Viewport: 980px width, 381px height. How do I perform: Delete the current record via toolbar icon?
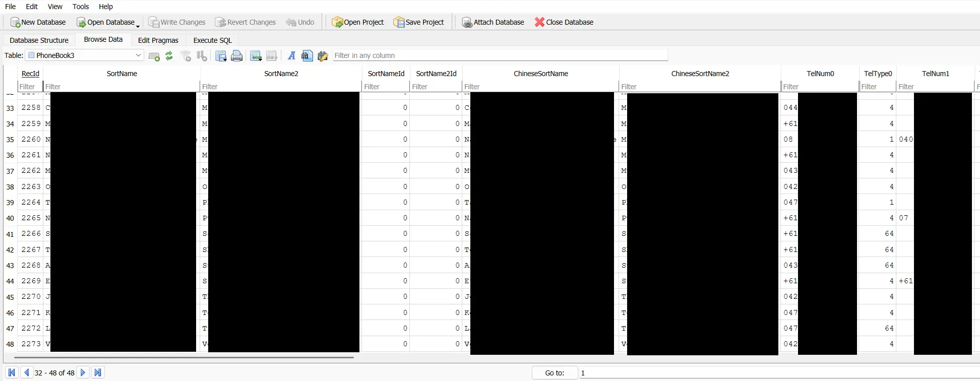pyautogui.click(x=272, y=56)
